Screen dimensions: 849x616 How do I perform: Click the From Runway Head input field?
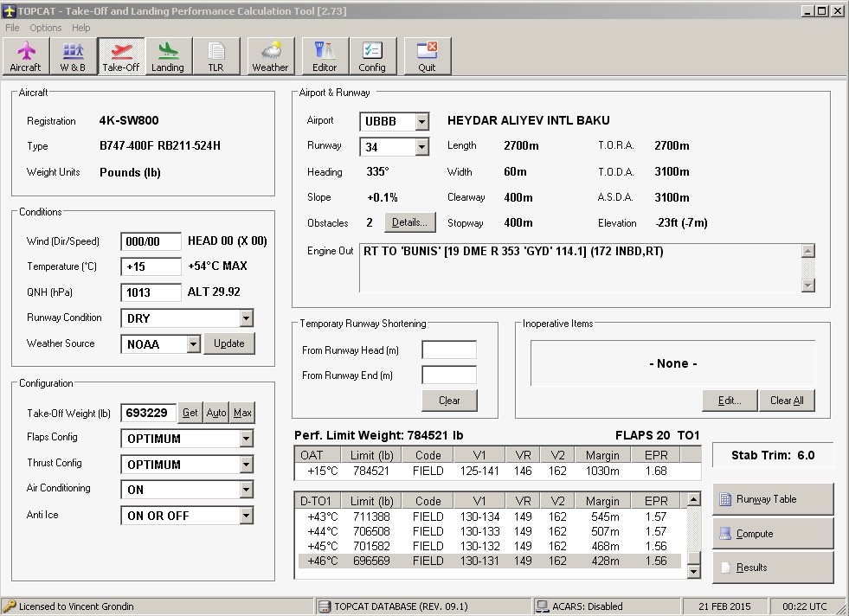[x=449, y=350]
